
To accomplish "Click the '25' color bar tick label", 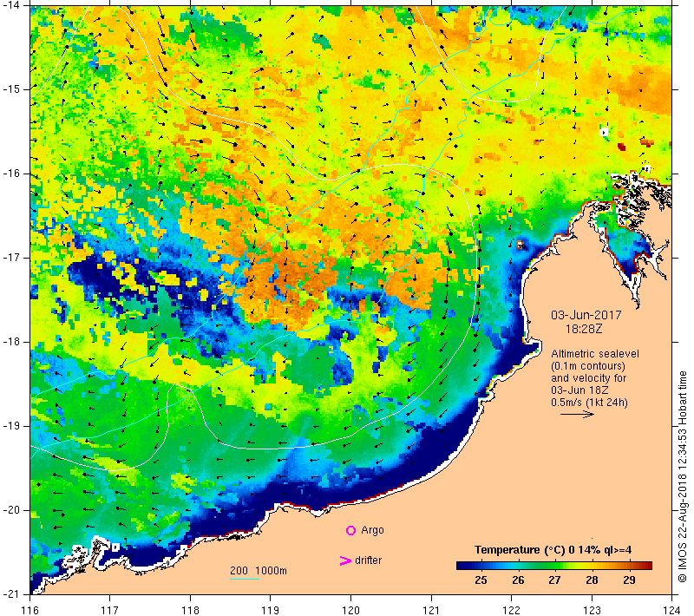I will point(481,580).
